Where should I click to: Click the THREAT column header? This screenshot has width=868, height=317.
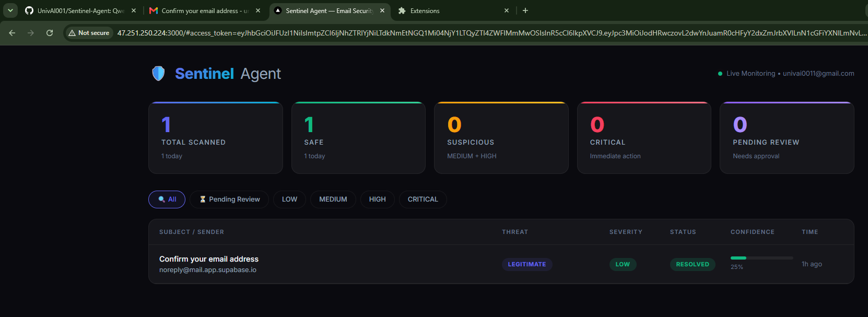pos(515,232)
